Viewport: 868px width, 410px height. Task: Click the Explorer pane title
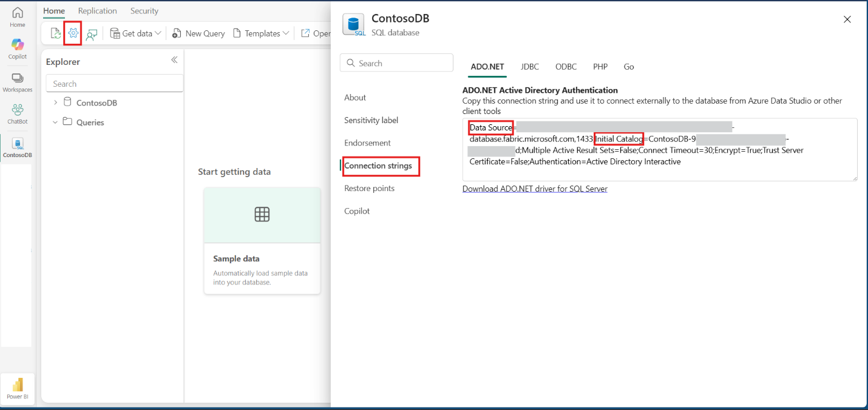pyautogui.click(x=63, y=62)
